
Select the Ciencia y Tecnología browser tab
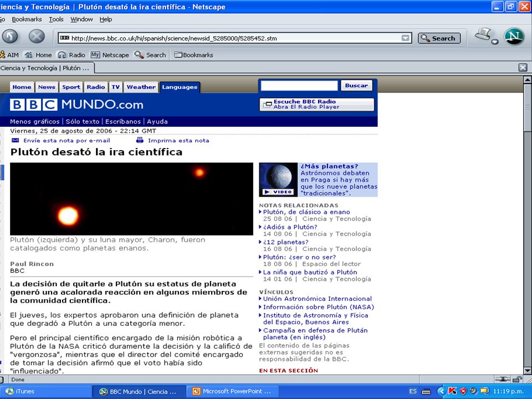[x=47, y=68]
